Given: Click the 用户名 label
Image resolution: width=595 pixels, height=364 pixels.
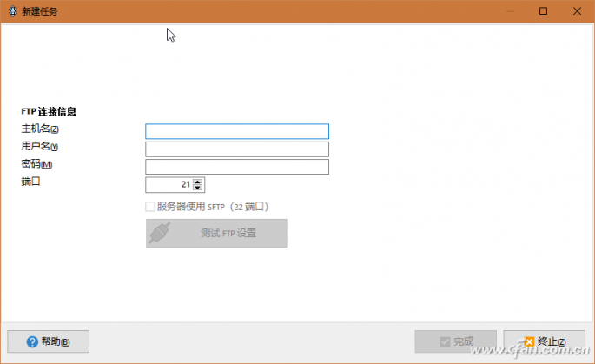Looking at the screenshot, I should [x=39, y=146].
